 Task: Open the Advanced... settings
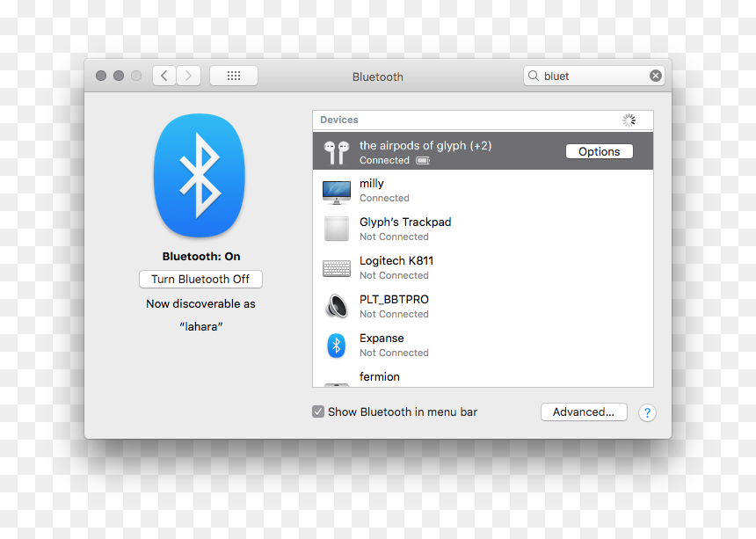coord(584,412)
